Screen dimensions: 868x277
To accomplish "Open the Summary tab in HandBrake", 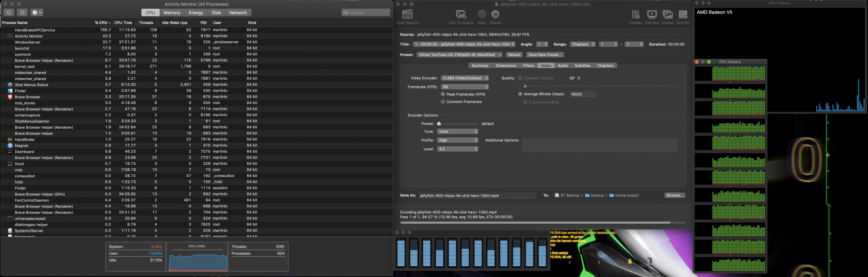I will (x=480, y=65).
